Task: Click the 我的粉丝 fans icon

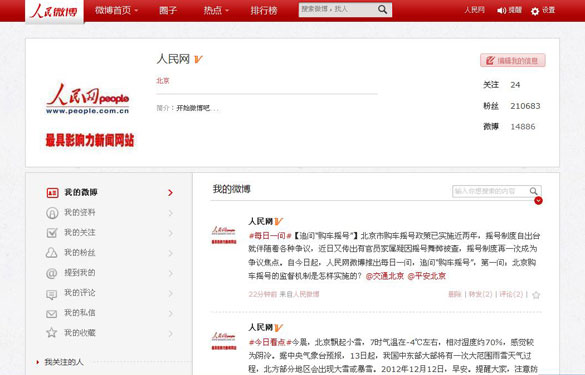Action: (x=51, y=253)
